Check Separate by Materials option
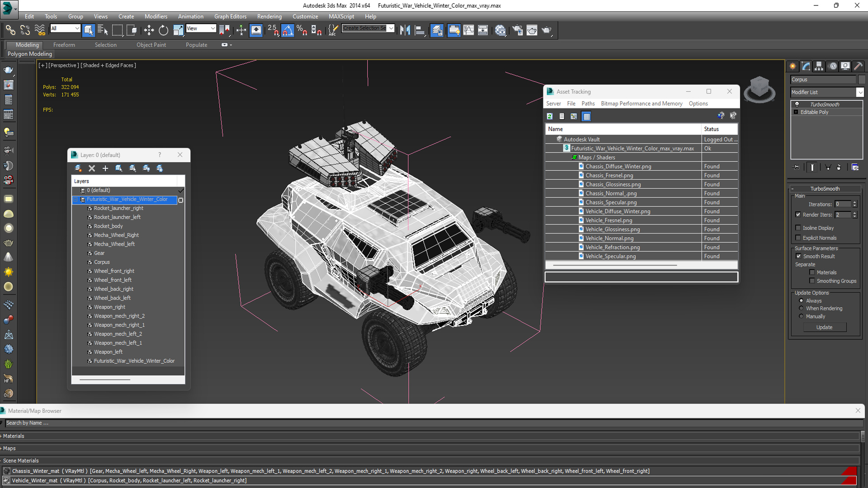The height and width of the screenshot is (488, 868). [812, 272]
